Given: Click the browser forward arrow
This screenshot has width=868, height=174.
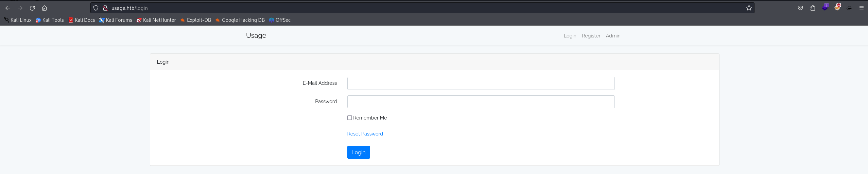Looking at the screenshot, I should click(x=20, y=8).
